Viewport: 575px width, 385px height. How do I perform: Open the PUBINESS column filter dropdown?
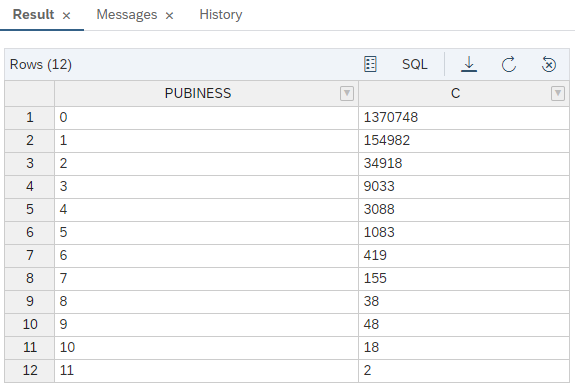[x=347, y=93]
